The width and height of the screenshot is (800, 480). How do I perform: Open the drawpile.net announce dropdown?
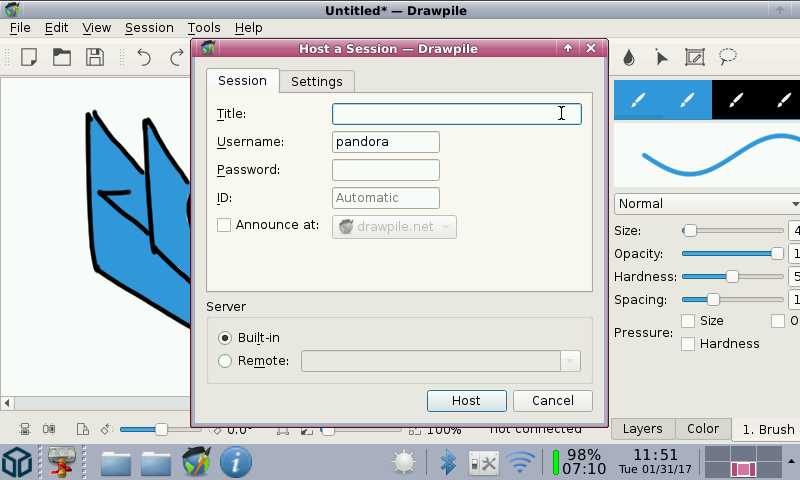tap(394, 227)
